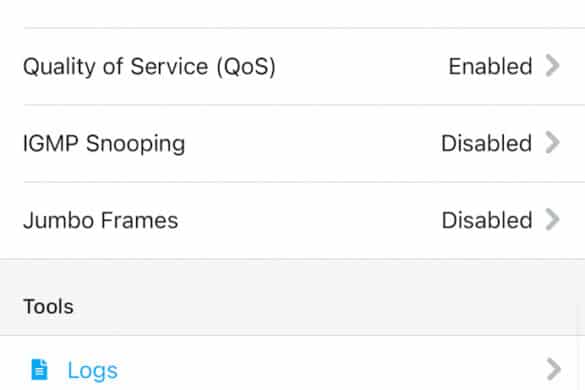
Task: Tap the chevron in the IGMP Snooping row
Action: pos(553,143)
